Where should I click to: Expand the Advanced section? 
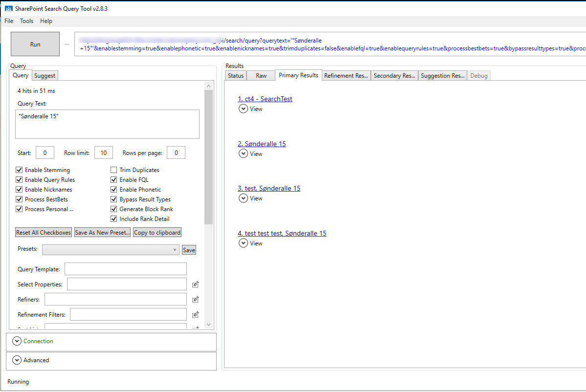click(x=17, y=360)
